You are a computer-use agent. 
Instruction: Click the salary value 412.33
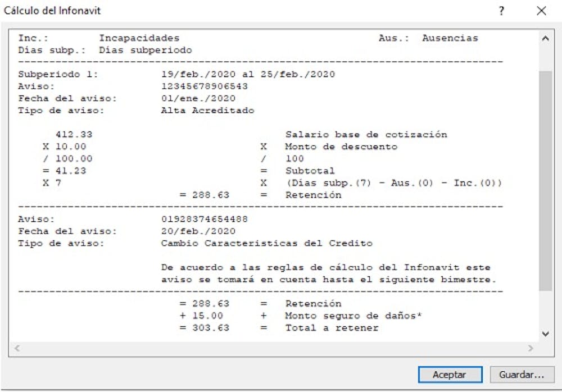74,135
